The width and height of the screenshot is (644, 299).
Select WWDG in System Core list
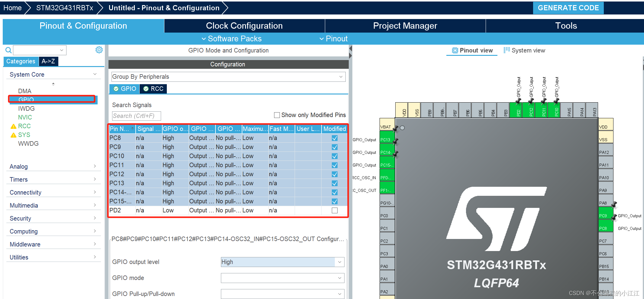28,144
